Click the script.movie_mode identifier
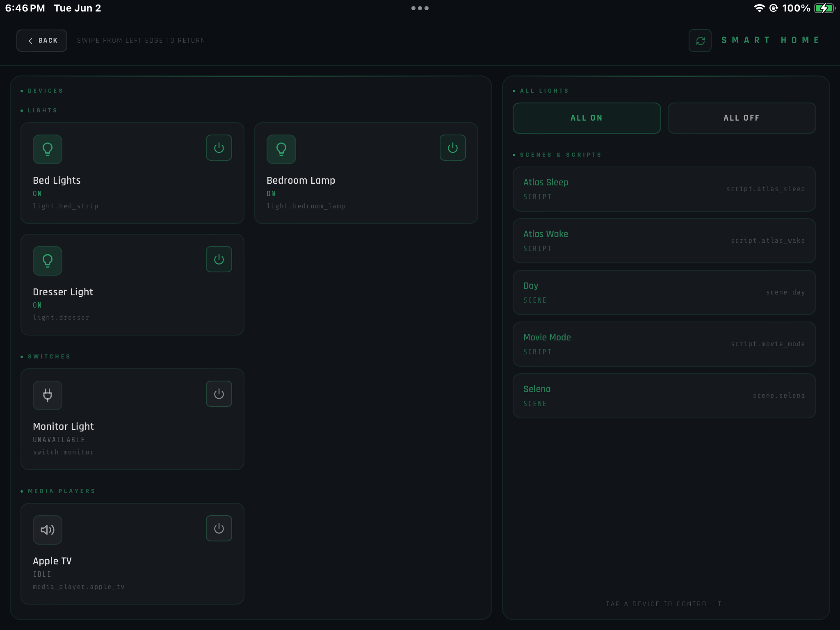Image resolution: width=840 pixels, height=630 pixels. click(768, 344)
